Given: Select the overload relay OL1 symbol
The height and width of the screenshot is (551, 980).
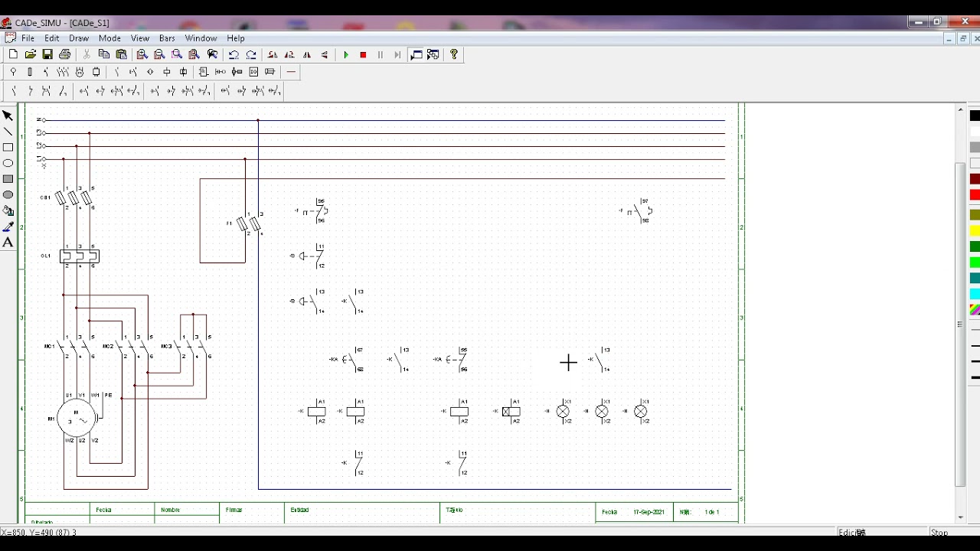Looking at the screenshot, I should coord(80,256).
